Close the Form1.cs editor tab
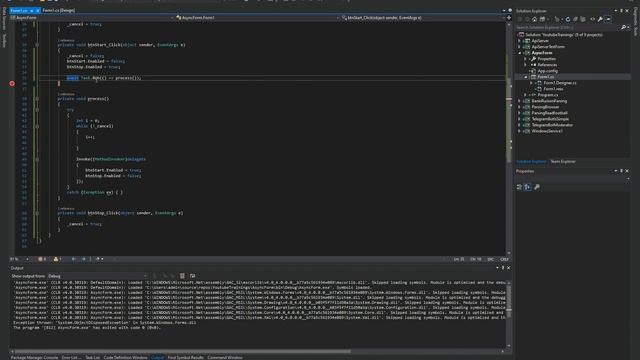This screenshot has width=640, height=360. pyautogui.click(x=38, y=11)
